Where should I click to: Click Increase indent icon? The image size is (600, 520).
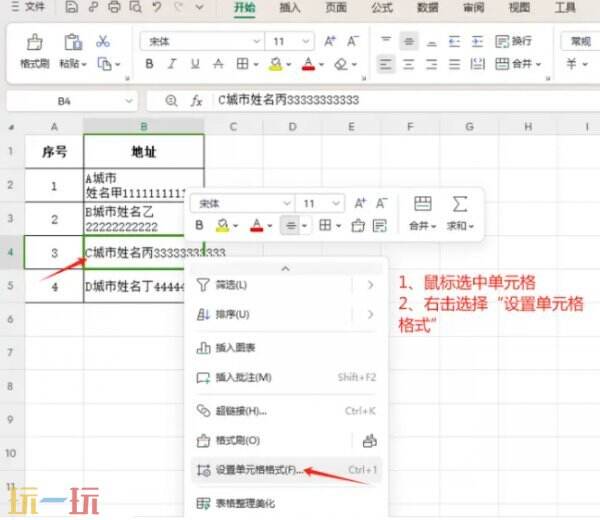pyautogui.click(x=477, y=41)
